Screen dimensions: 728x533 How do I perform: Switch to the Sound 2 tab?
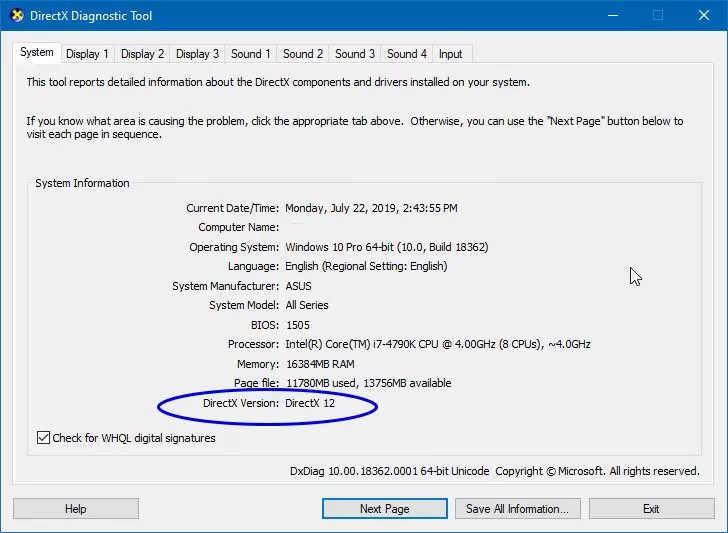click(x=302, y=54)
